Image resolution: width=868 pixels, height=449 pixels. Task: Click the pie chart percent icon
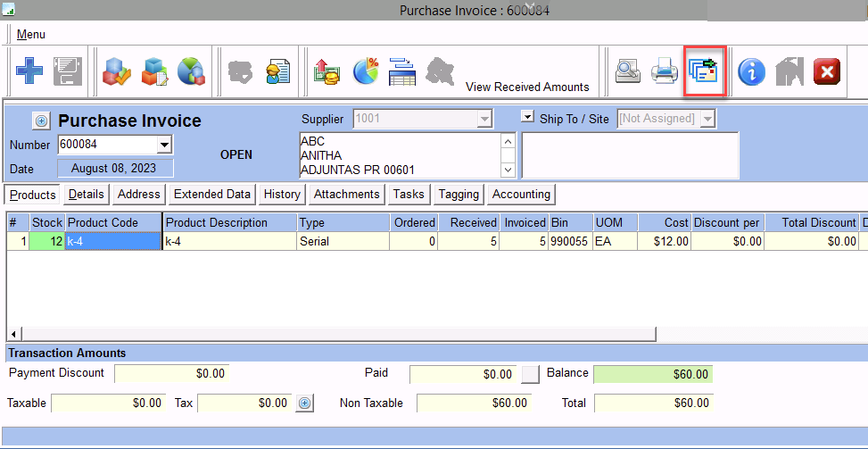(365, 71)
